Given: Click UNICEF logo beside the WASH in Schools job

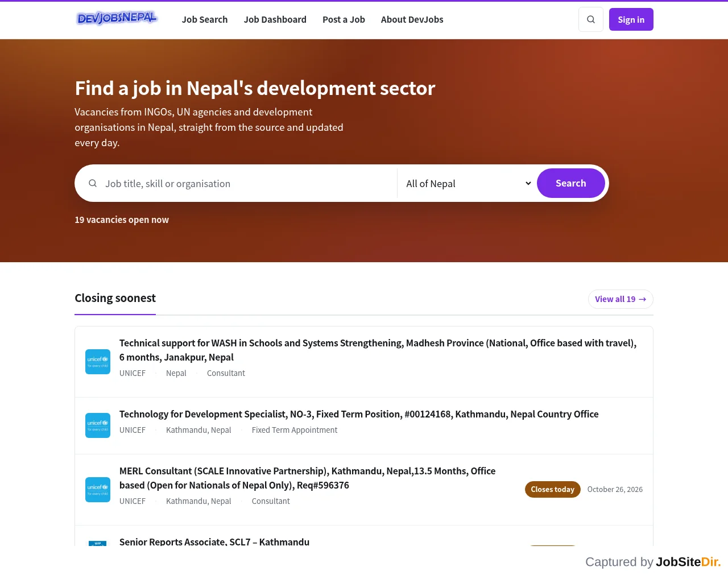Looking at the screenshot, I should pos(98,362).
